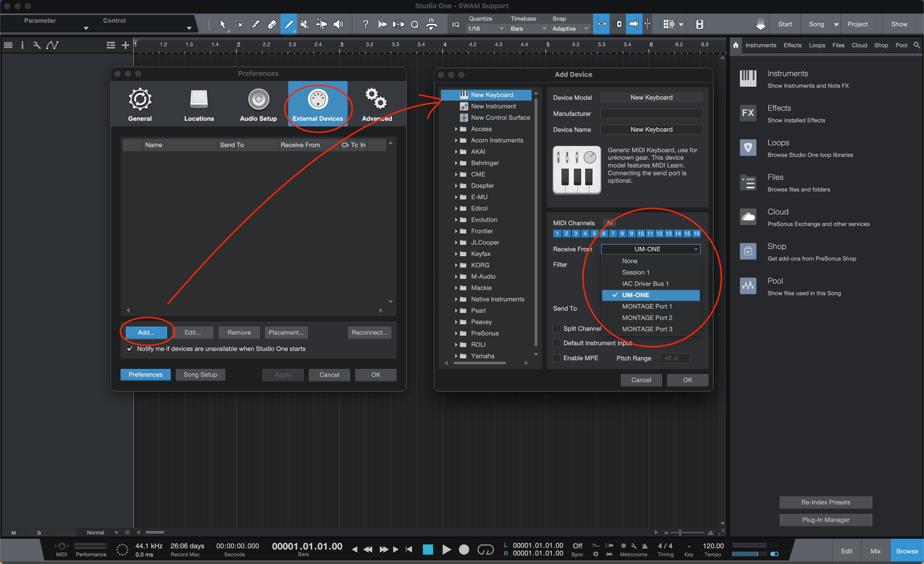This screenshot has width=924, height=564.
Task: Toggle the Loop button in transport
Action: [x=485, y=550]
